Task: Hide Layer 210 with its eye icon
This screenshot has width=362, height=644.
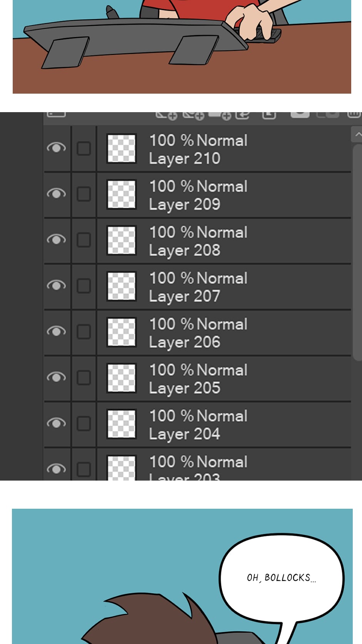Action: tap(56, 148)
